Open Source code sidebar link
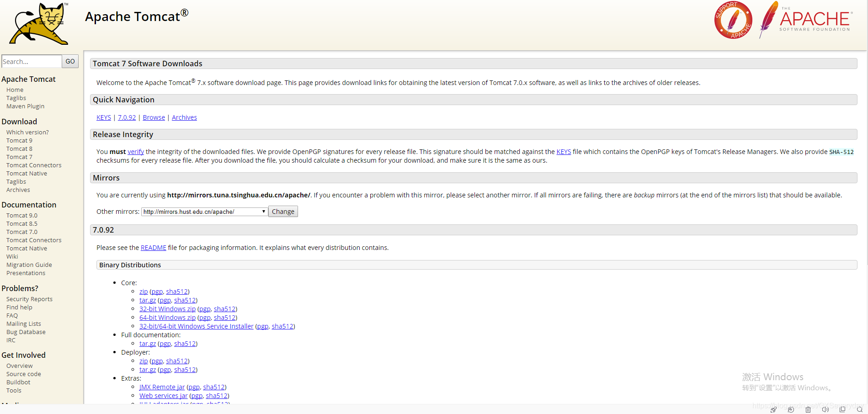Viewport: 868px width, 414px height. click(x=24, y=374)
